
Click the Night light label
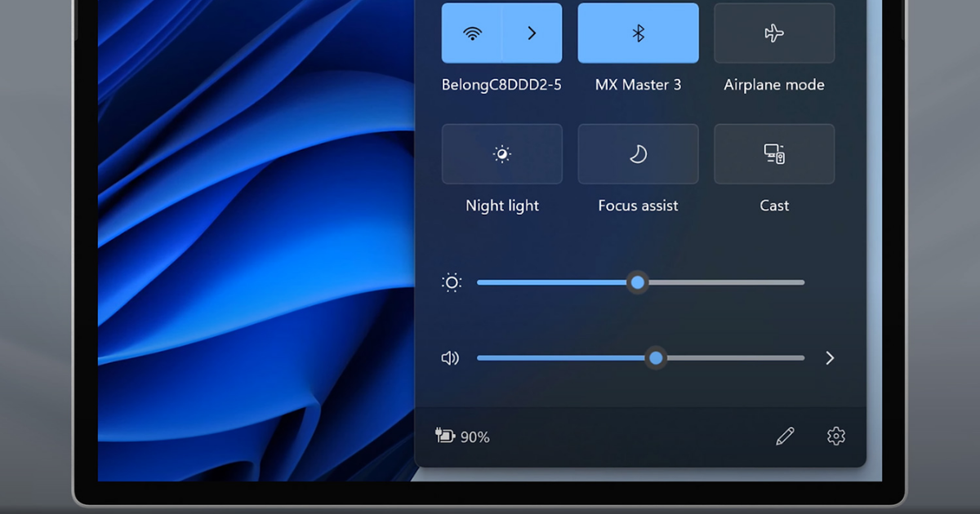(502, 206)
